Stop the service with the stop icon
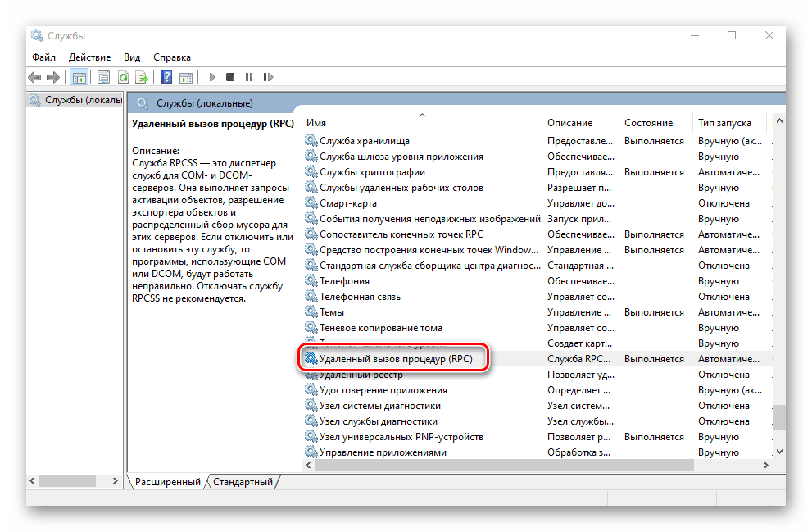The image size is (812, 532). tap(230, 77)
